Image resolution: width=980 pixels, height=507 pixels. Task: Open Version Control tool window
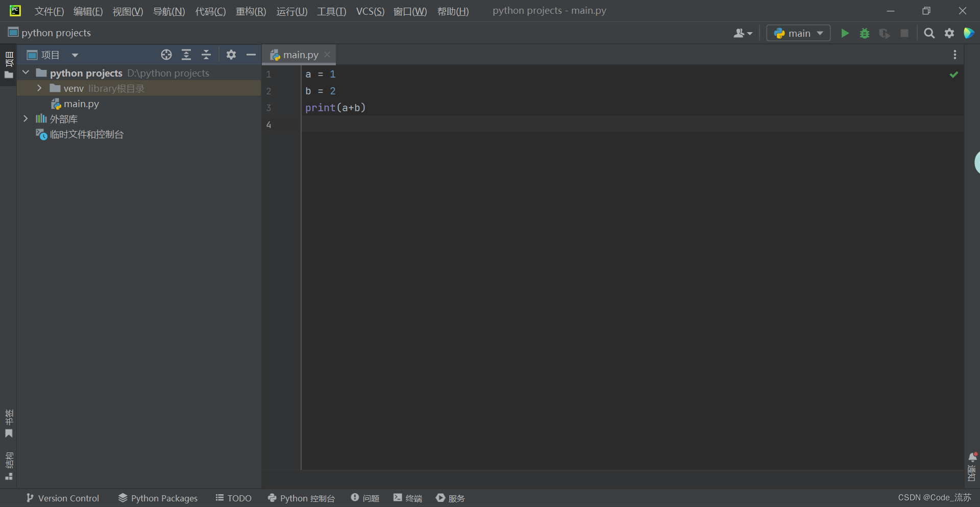click(x=63, y=498)
